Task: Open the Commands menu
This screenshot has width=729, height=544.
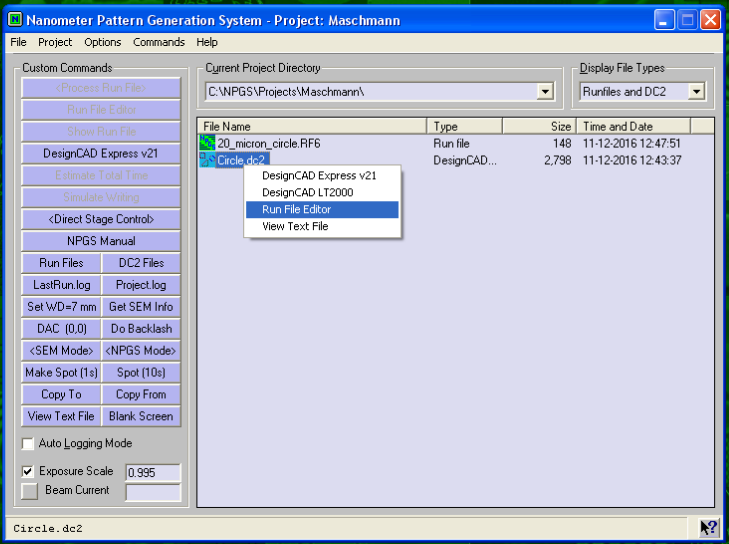Action: (159, 42)
